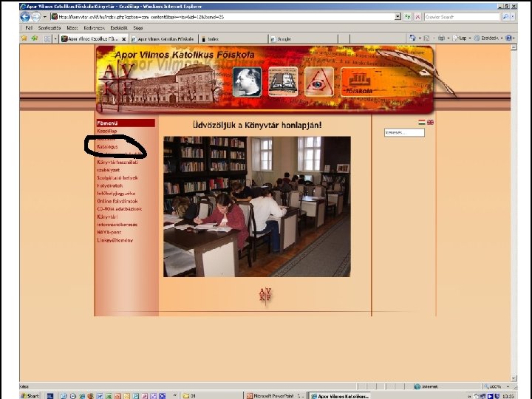532x399 pixels.
Task: Open the Linkgyűjtemény link
Action: coord(115,240)
